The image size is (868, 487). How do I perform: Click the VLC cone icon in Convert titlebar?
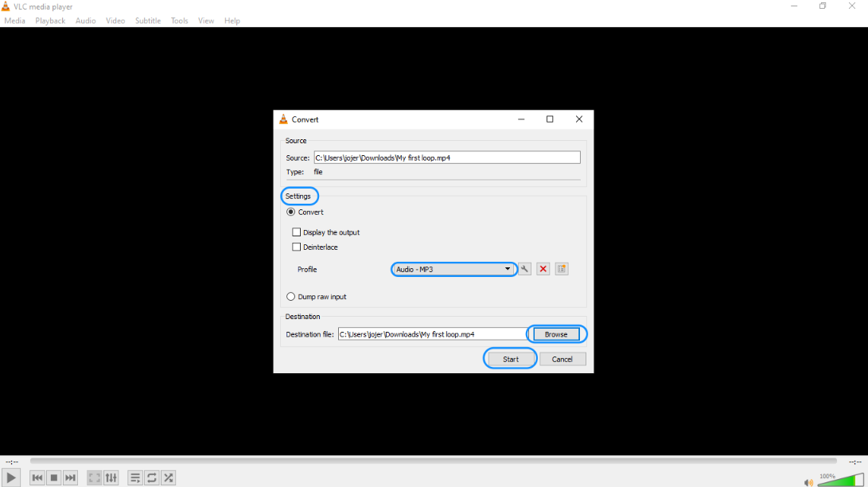click(283, 119)
